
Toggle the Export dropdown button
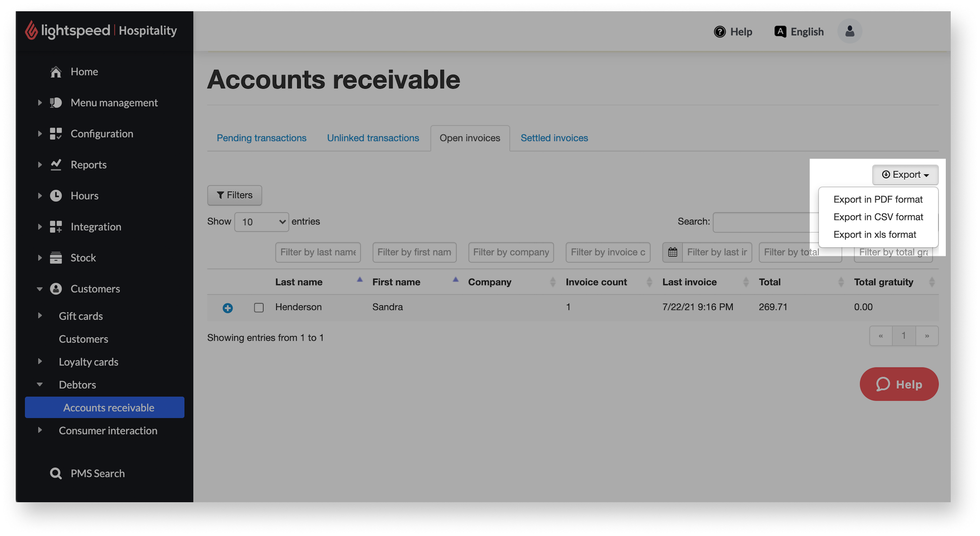905,175
